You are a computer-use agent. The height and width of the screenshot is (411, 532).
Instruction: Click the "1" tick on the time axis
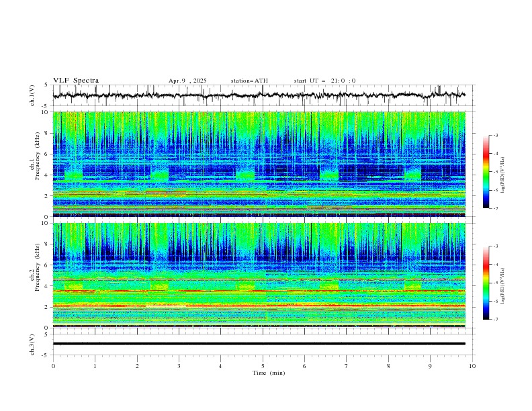pos(95,366)
